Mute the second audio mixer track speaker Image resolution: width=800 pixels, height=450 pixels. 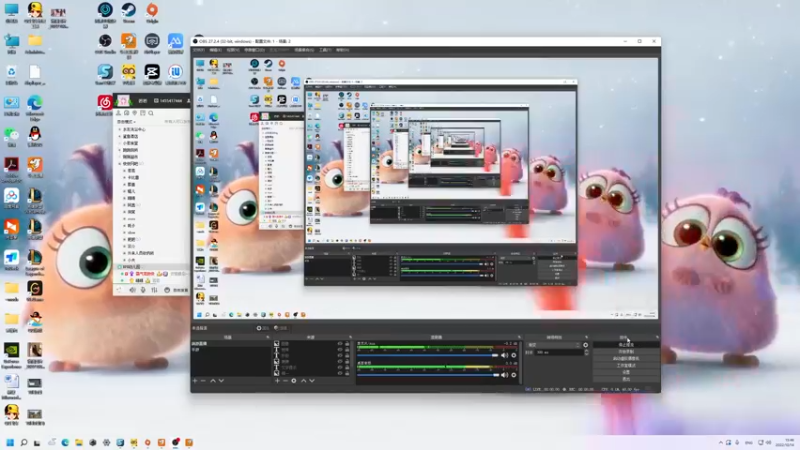[505, 375]
